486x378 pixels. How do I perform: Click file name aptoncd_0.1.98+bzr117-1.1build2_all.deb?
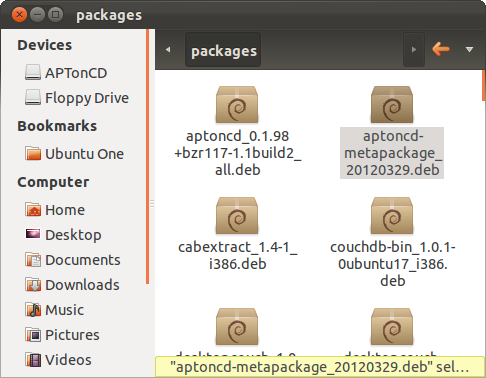click(x=237, y=153)
